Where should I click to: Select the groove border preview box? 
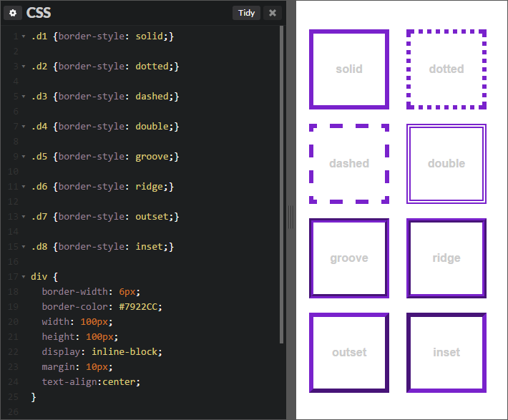(x=349, y=258)
